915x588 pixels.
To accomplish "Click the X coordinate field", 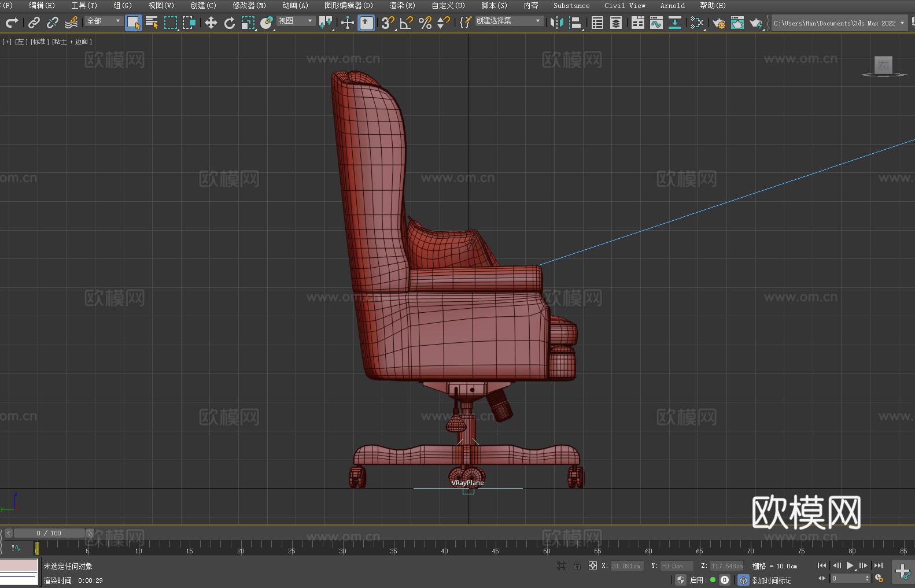I will tap(627, 566).
